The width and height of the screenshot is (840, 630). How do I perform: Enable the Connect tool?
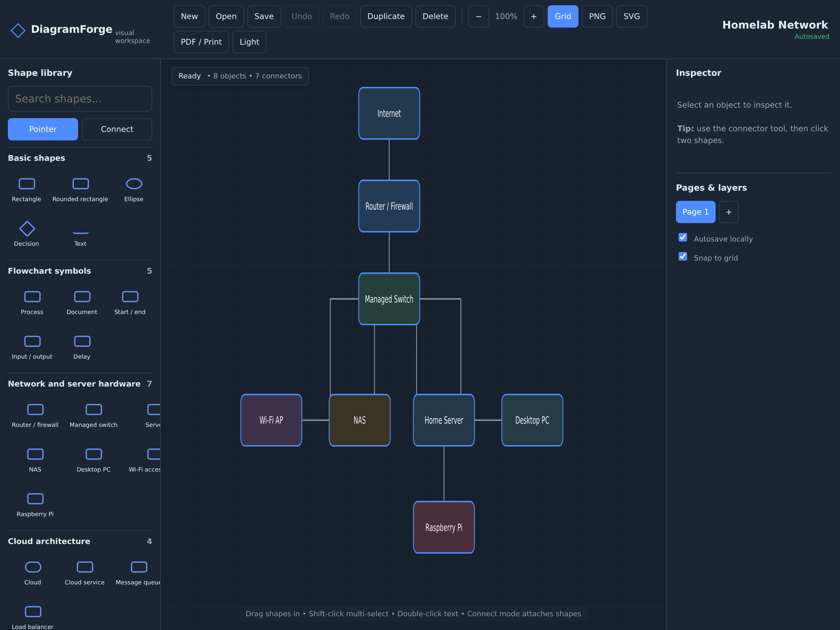pyautogui.click(x=117, y=129)
